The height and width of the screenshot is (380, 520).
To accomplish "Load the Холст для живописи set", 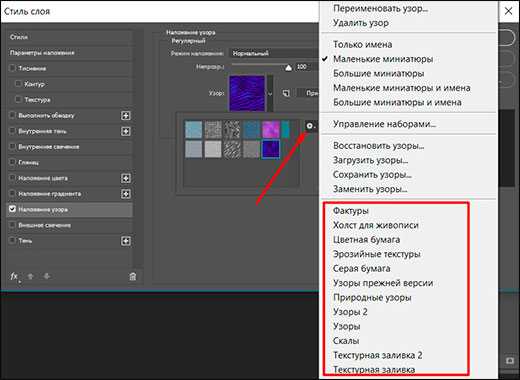I will tap(376, 225).
